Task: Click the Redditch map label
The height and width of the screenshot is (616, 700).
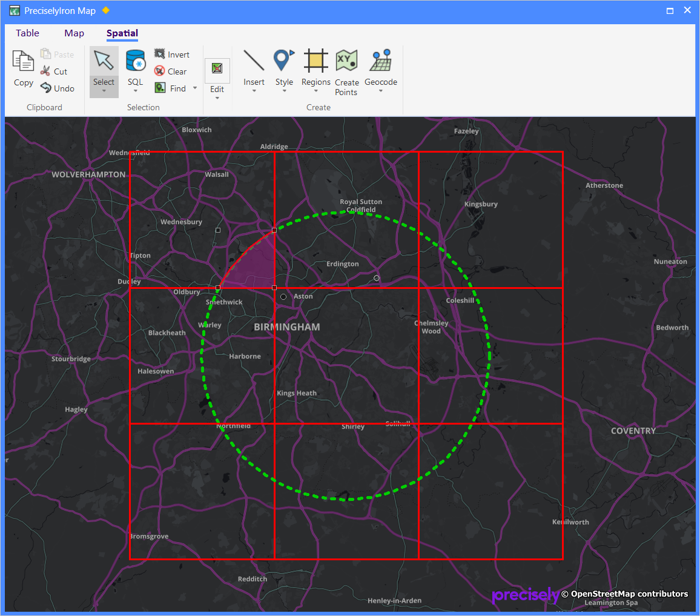Action: tap(253, 578)
